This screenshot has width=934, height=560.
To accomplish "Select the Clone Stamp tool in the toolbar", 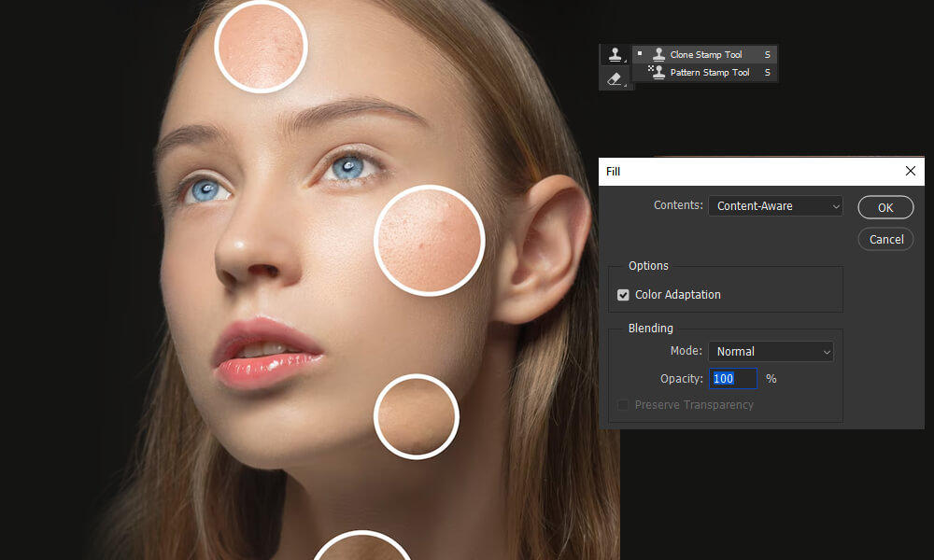I will click(615, 54).
